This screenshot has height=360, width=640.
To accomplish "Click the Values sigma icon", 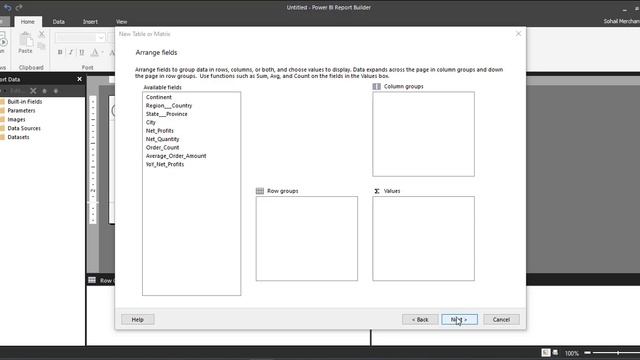I will (377, 191).
